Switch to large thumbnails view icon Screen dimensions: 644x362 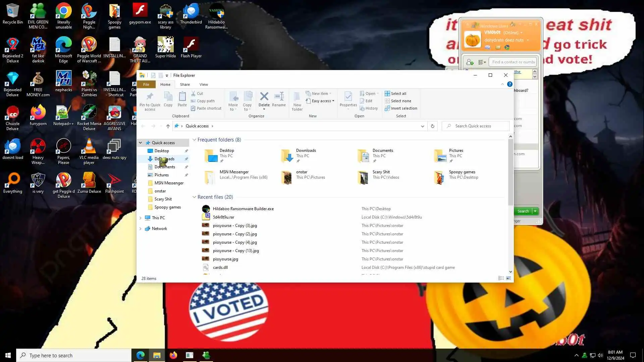pyautogui.click(x=508, y=278)
